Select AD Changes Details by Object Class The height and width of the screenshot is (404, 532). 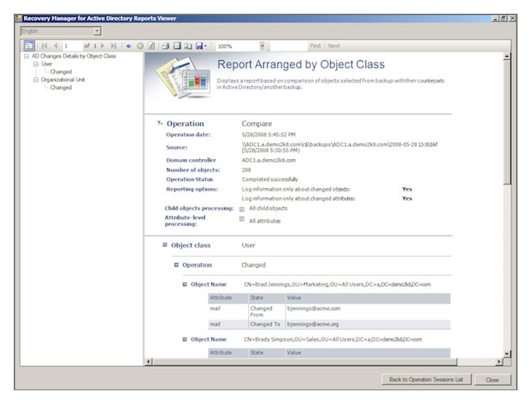[x=74, y=56]
